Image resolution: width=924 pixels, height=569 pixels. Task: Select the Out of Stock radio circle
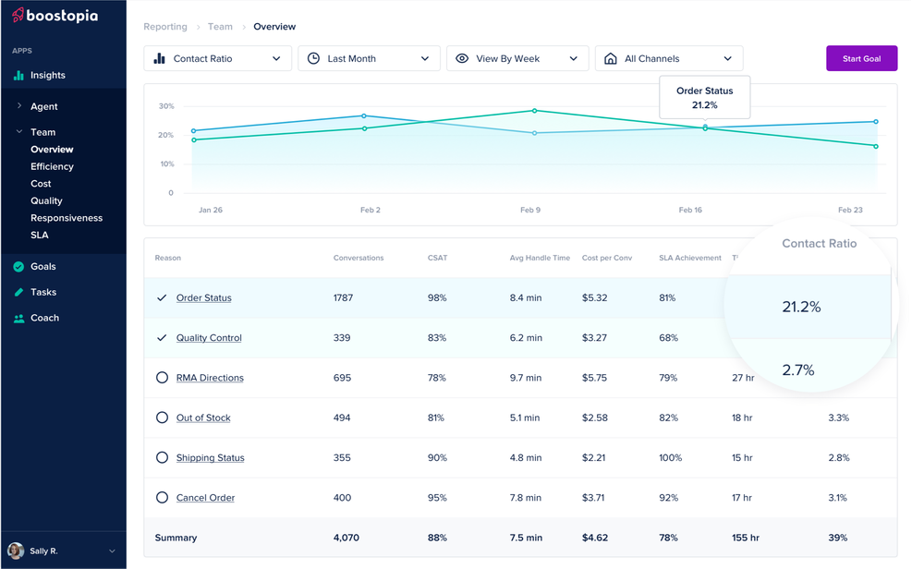click(162, 418)
